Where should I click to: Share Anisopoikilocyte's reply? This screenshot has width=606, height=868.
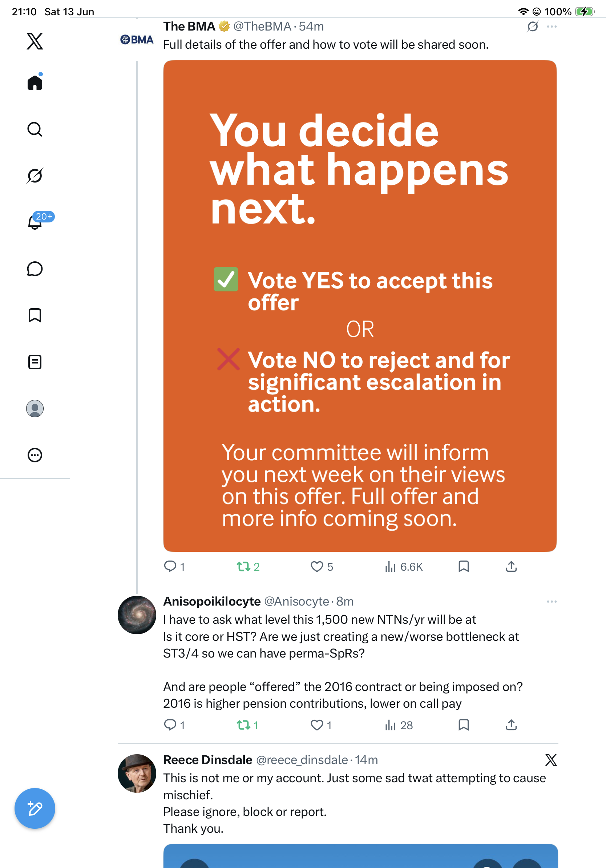click(x=511, y=725)
